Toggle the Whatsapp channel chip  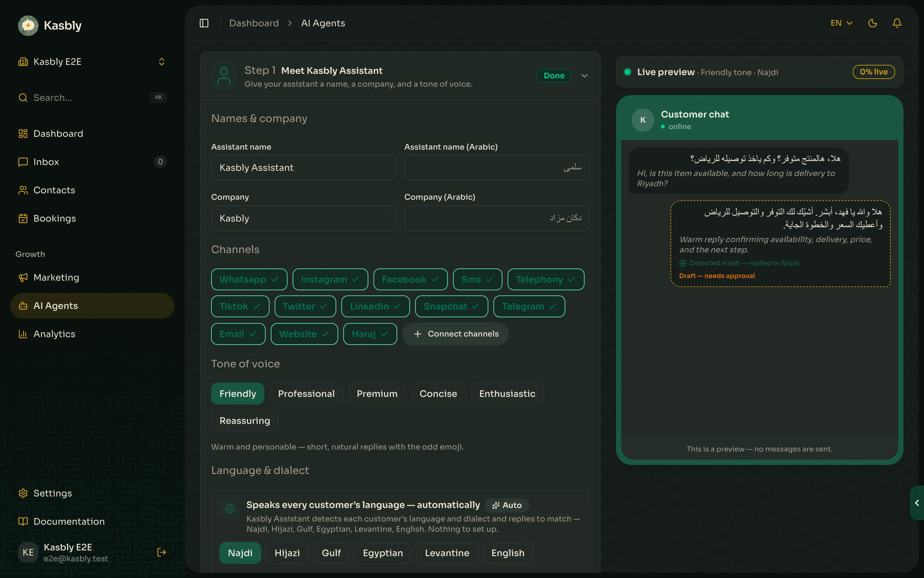pos(249,279)
